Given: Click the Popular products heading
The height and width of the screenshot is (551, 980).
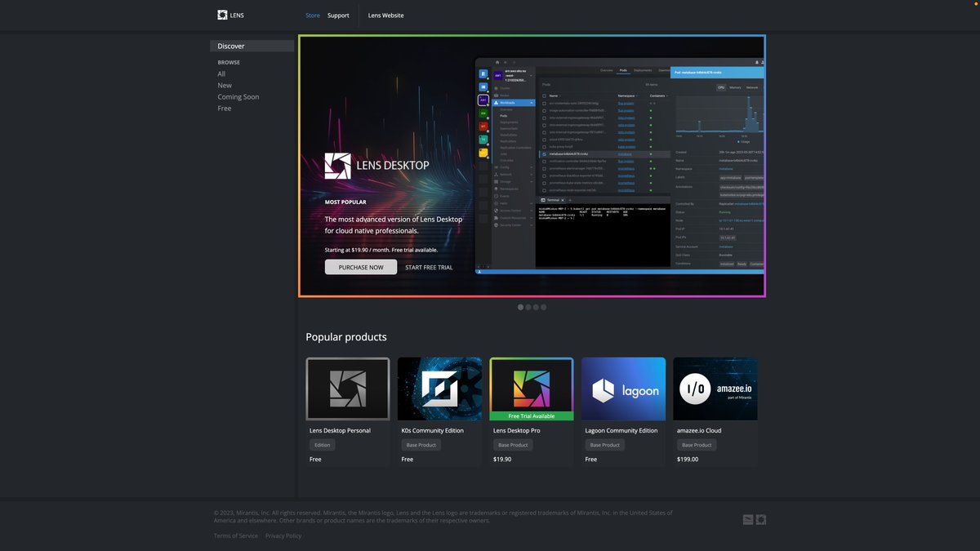Looking at the screenshot, I should pyautogui.click(x=346, y=337).
